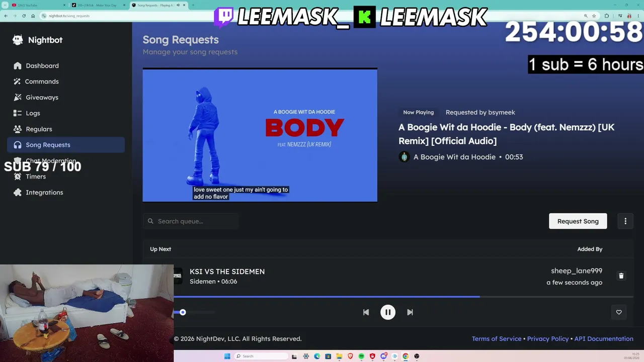Open the browser extensions menu
This screenshot has width=644, height=362.
607,16
